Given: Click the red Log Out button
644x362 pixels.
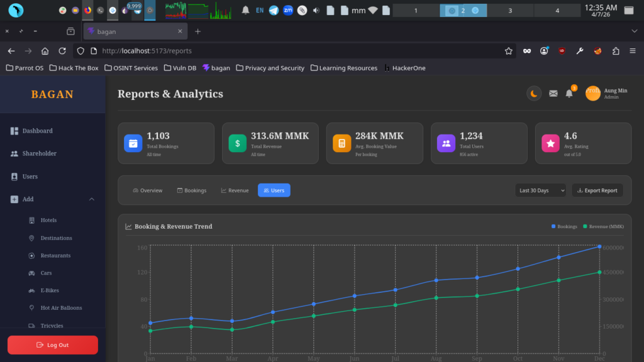Looking at the screenshot, I should (x=53, y=345).
